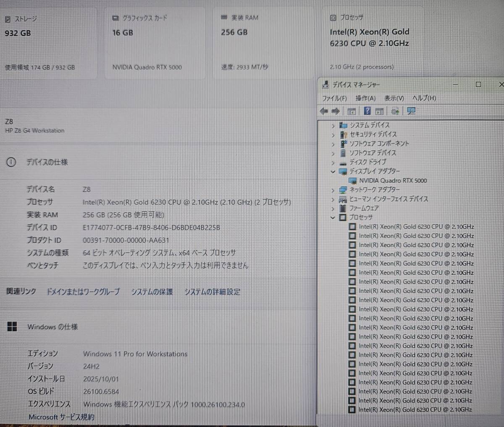
Task: Open the グラフィックス カード 16 GB card
Action: tap(155, 43)
